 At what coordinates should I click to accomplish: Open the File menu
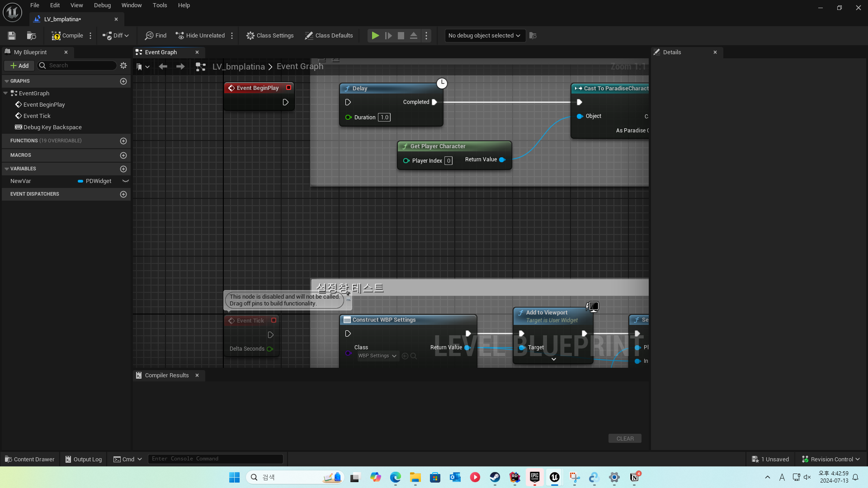coord(35,5)
